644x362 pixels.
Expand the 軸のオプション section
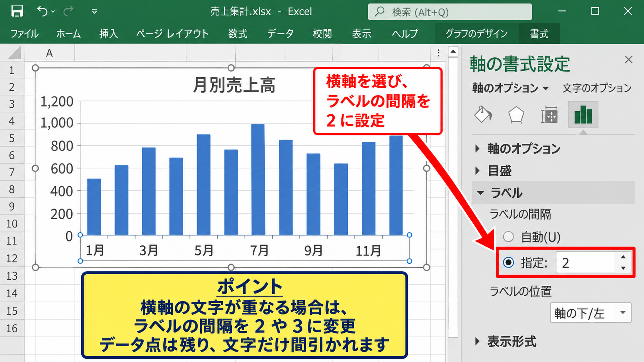(518, 148)
